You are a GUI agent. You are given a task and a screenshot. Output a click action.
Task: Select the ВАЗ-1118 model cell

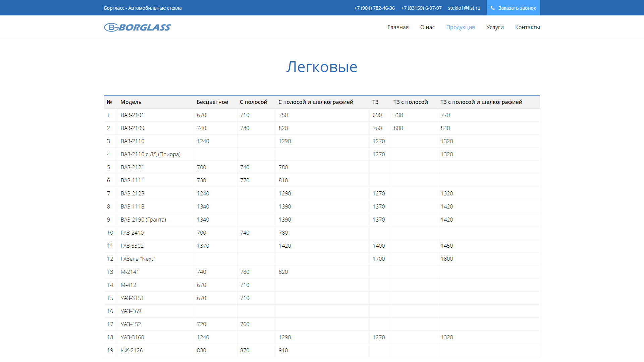(156, 206)
